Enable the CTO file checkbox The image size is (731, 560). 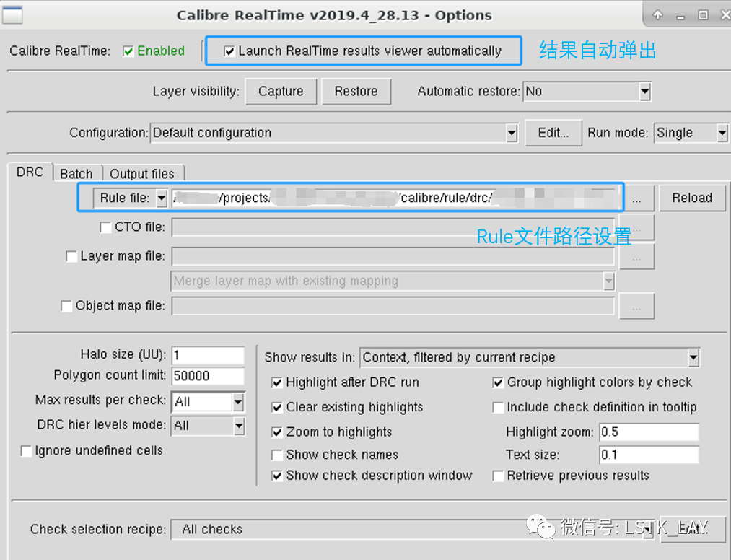(x=106, y=227)
